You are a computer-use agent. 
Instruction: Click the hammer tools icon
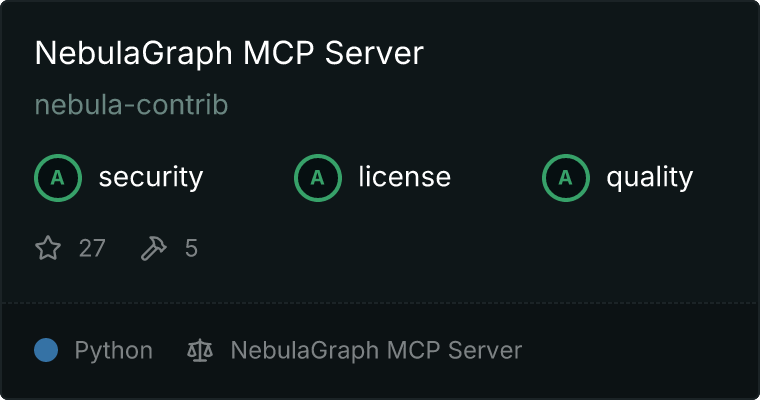click(x=154, y=248)
